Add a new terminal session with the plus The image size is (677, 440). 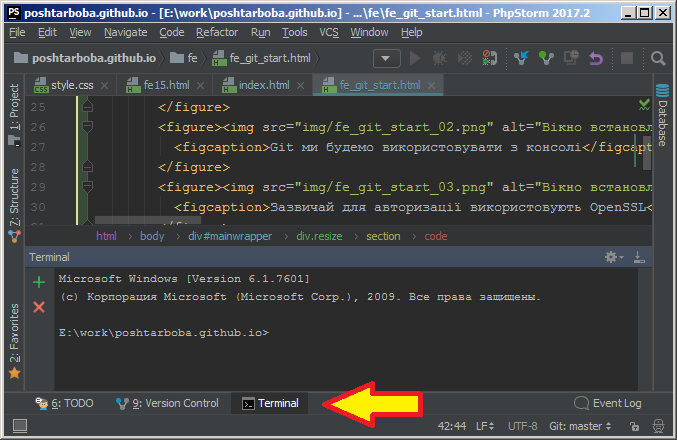pos(39,282)
